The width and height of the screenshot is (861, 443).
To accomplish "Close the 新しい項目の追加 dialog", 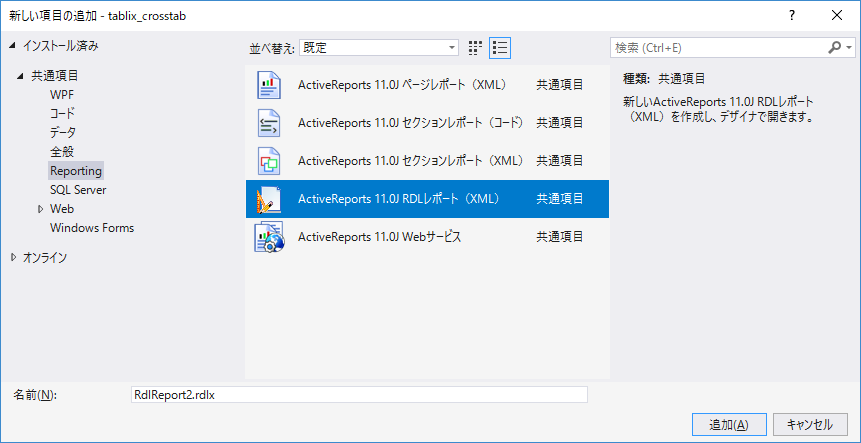I will [x=837, y=15].
